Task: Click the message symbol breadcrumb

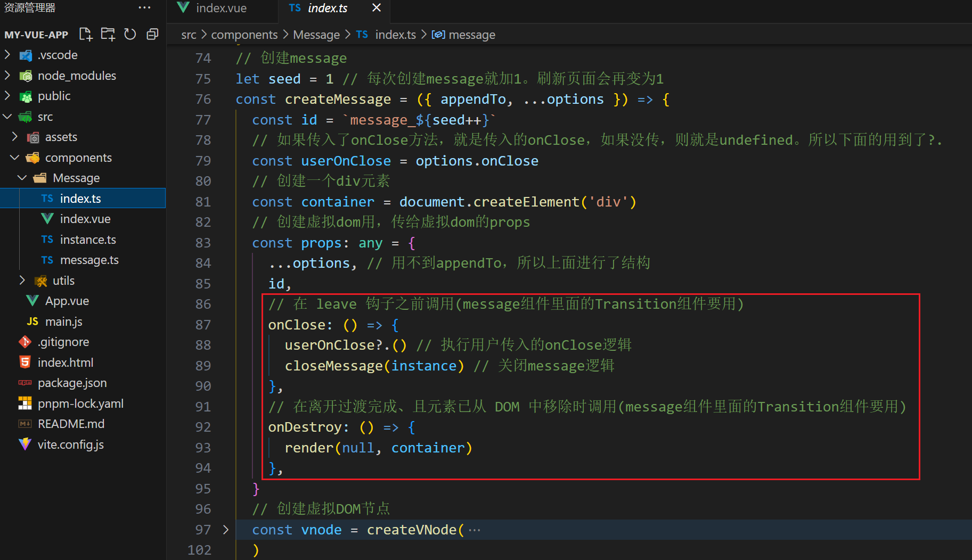Action: pyautogui.click(x=472, y=35)
